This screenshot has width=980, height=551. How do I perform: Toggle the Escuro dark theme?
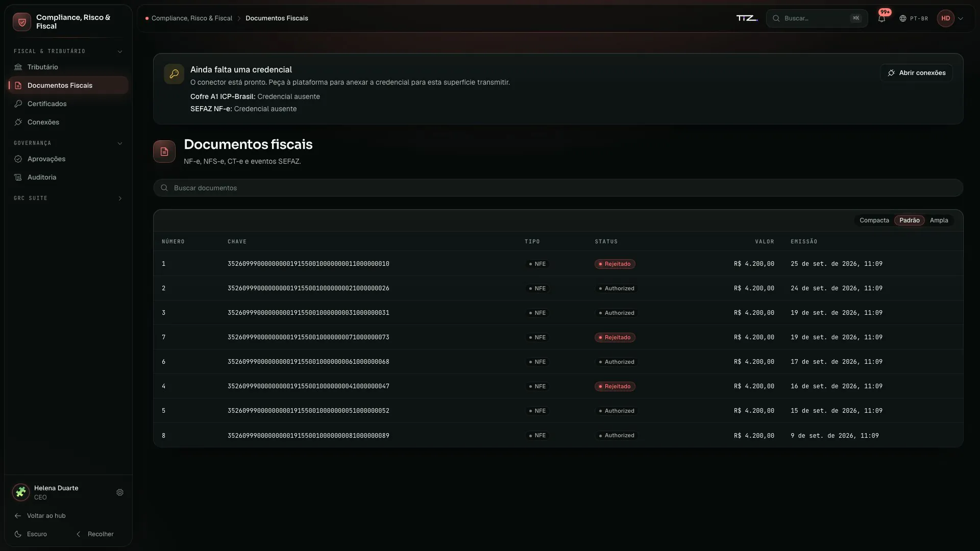pyautogui.click(x=31, y=534)
